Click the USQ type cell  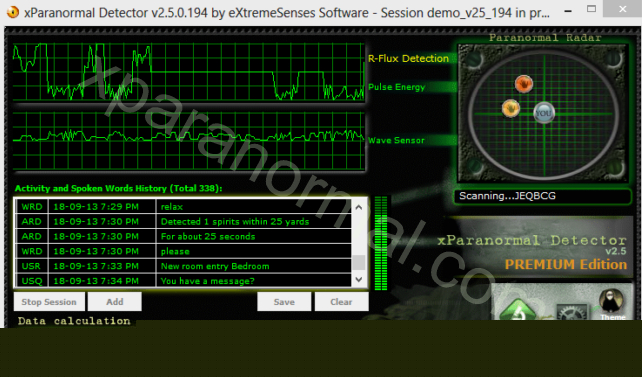(x=32, y=281)
